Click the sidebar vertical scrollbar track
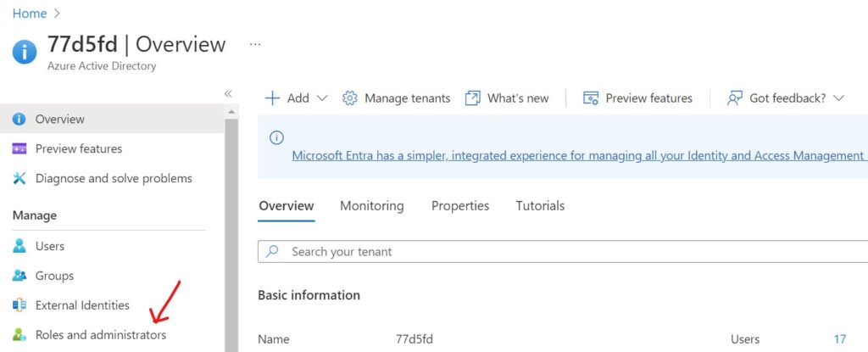Image resolution: width=868 pixels, height=352 pixels. 231,234
